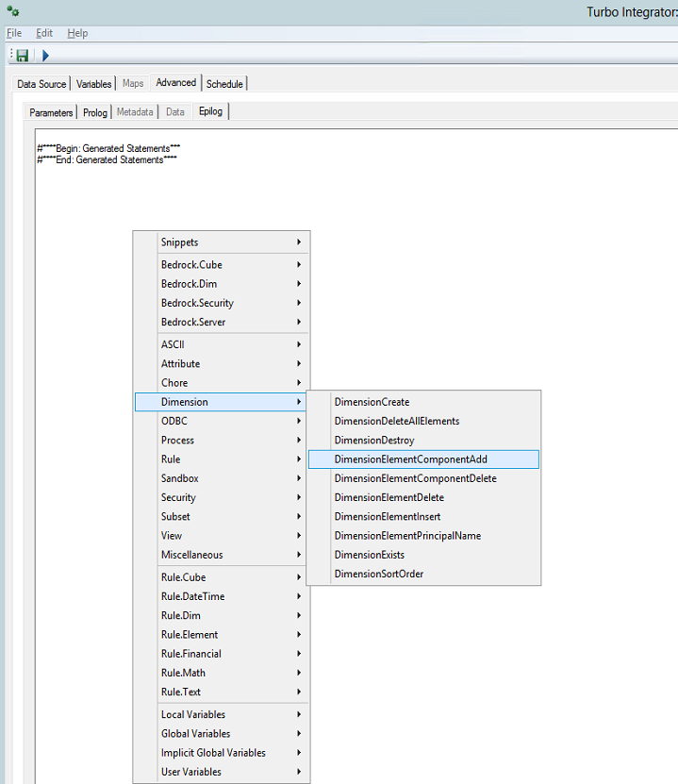Switch to the Variables tab
The image size is (678, 784).
(x=93, y=84)
